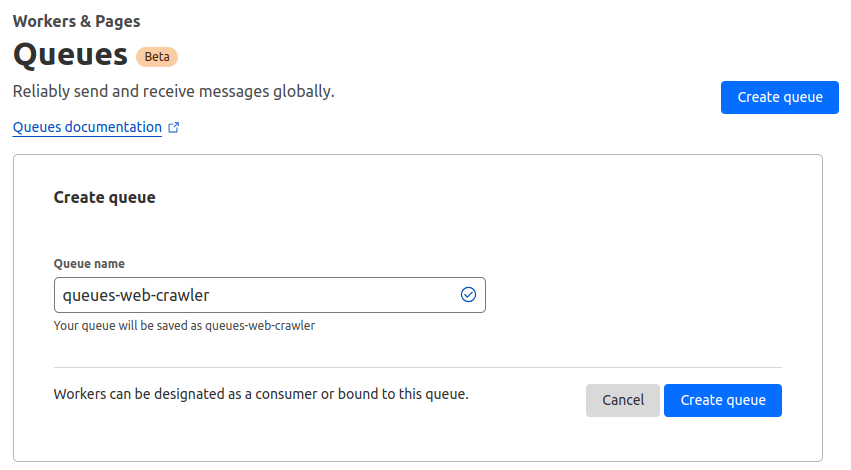The image size is (851, 470).
Task: Click empty space below the form's Cancel button
Action: click(622, 438)
